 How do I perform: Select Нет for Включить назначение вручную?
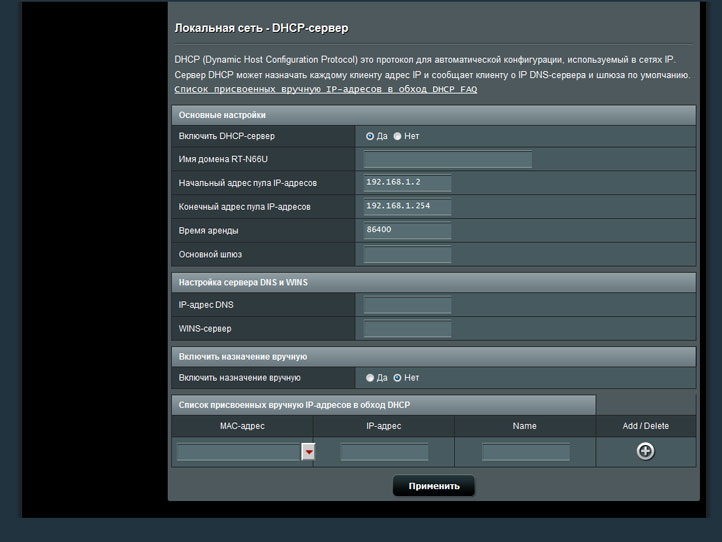(x=397, y=378)
